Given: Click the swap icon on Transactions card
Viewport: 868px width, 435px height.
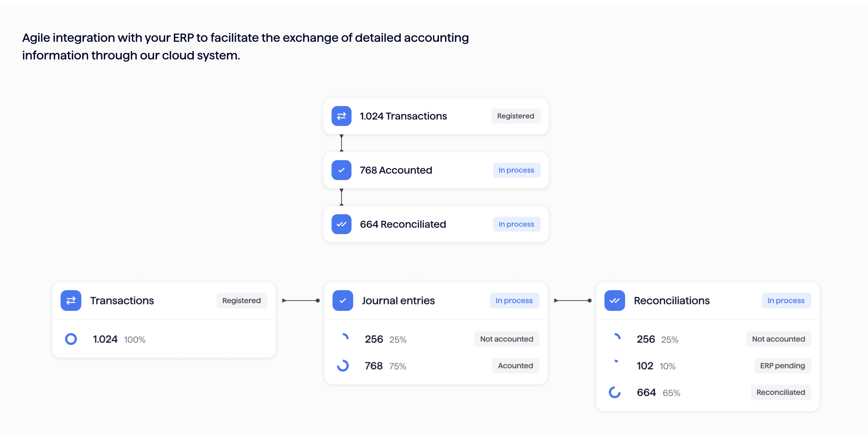Looking at the screenshot, I should click(71, 300).
